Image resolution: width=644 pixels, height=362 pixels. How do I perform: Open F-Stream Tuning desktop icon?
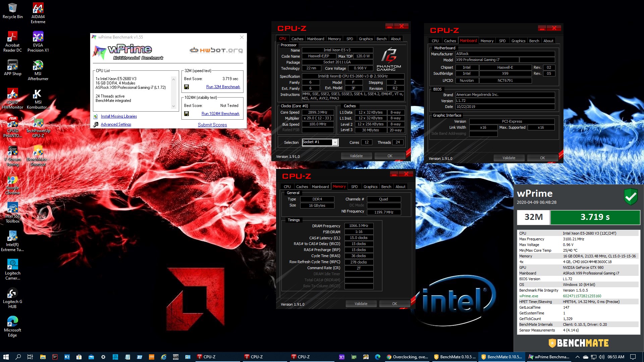[x=13, y=156]
